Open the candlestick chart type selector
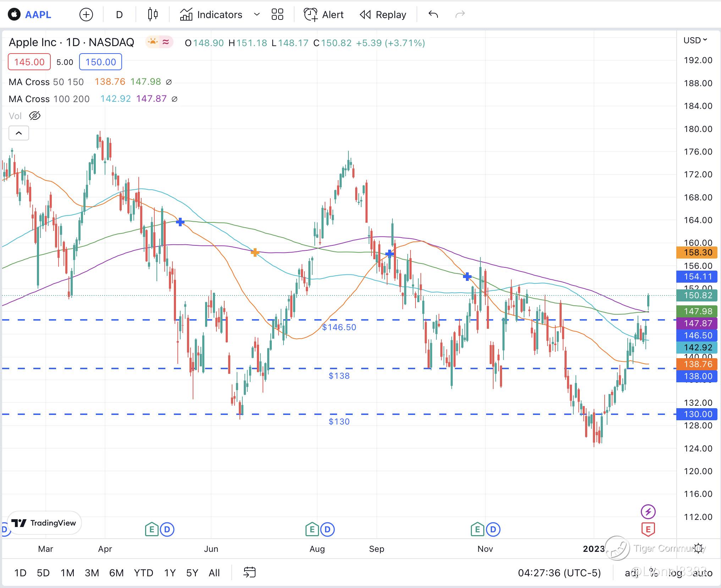This screenshot has height=588, width=721. point(153,15)
